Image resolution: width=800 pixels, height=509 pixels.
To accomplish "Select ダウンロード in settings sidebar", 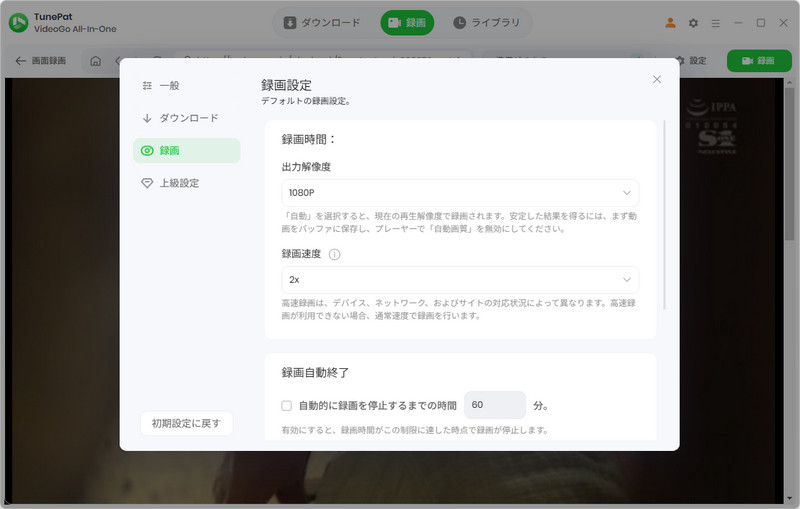I will tap(187, 118).
